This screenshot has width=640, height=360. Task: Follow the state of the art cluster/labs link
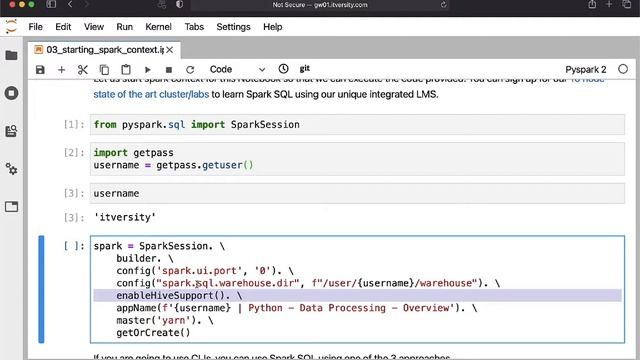(x=151, y=94)
